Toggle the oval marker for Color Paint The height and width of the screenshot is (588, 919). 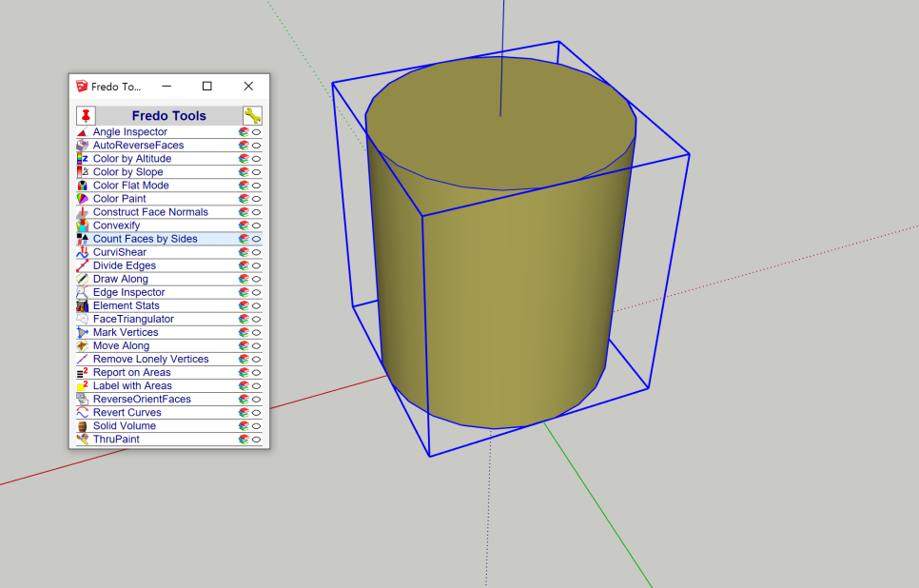pos(257,199)
